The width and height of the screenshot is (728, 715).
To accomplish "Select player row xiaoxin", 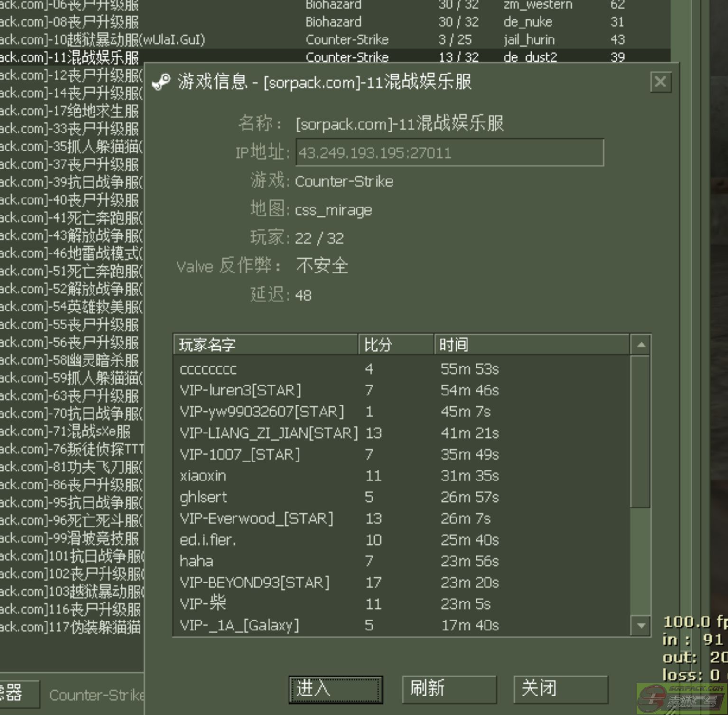I will coord(402,476).
